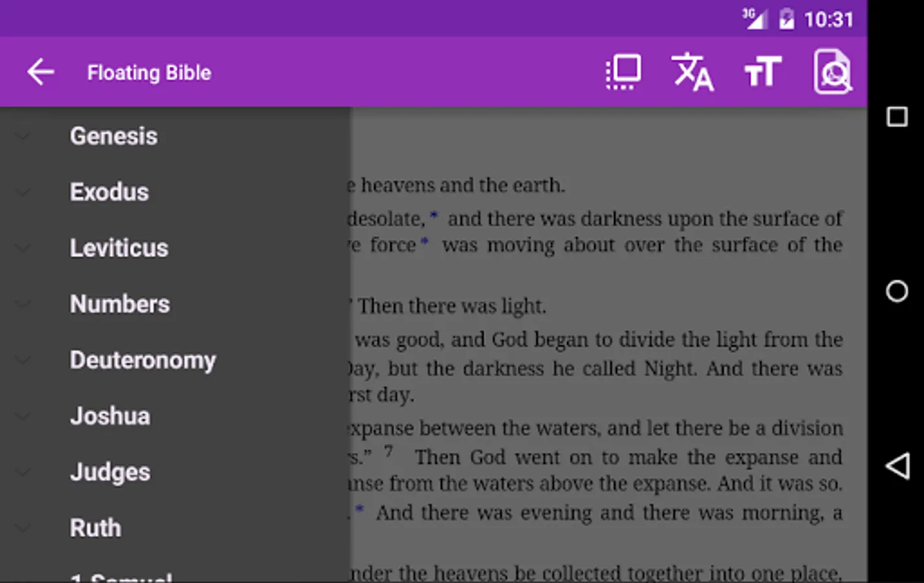The height and width of the screenshot is (583, 924).
Task: Check the battery status icon
Action: coord(786,19)
